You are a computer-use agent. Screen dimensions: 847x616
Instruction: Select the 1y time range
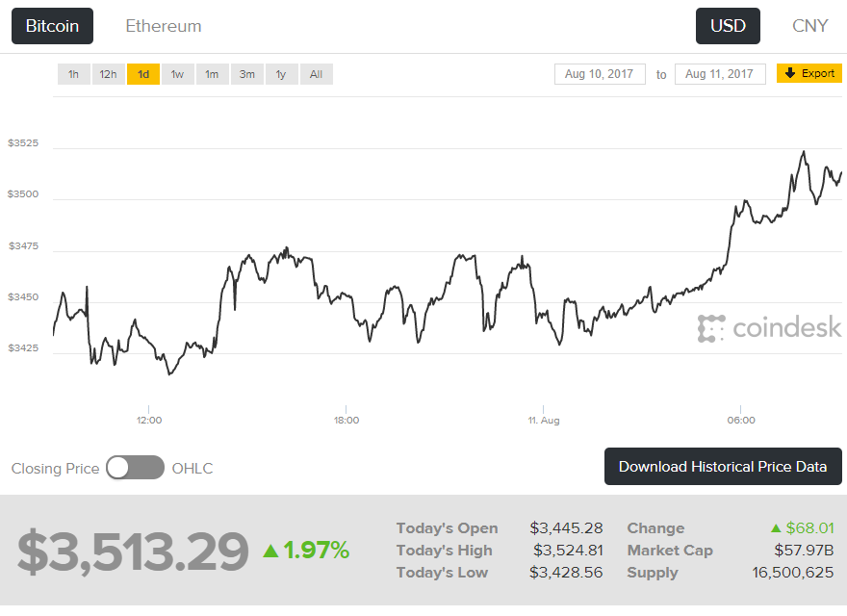point(281,74)
